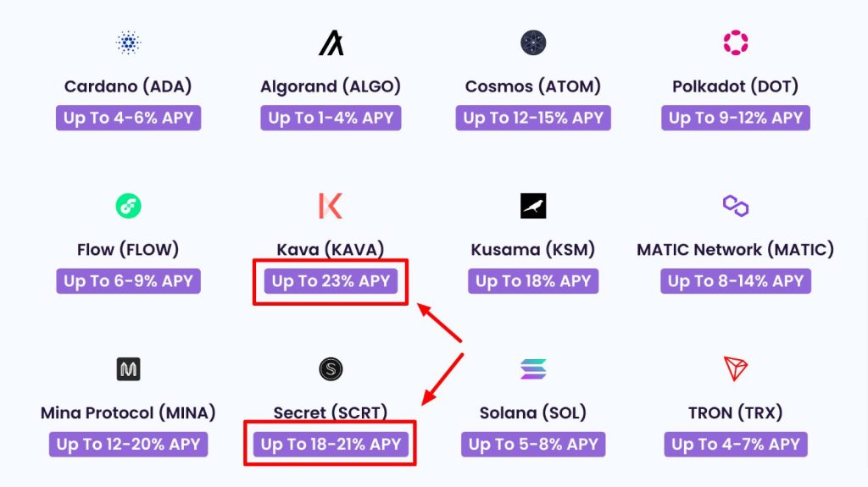Viewport: 868px width, 487px height.
Task: Select the Mina Protocol (MINA) icon
Action: 129,369
